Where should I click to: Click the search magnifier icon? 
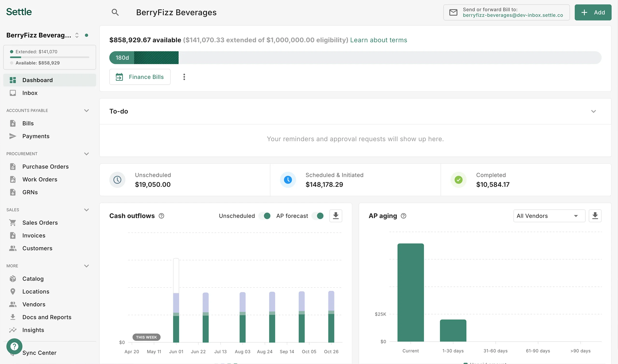click(x=115, y=12)
